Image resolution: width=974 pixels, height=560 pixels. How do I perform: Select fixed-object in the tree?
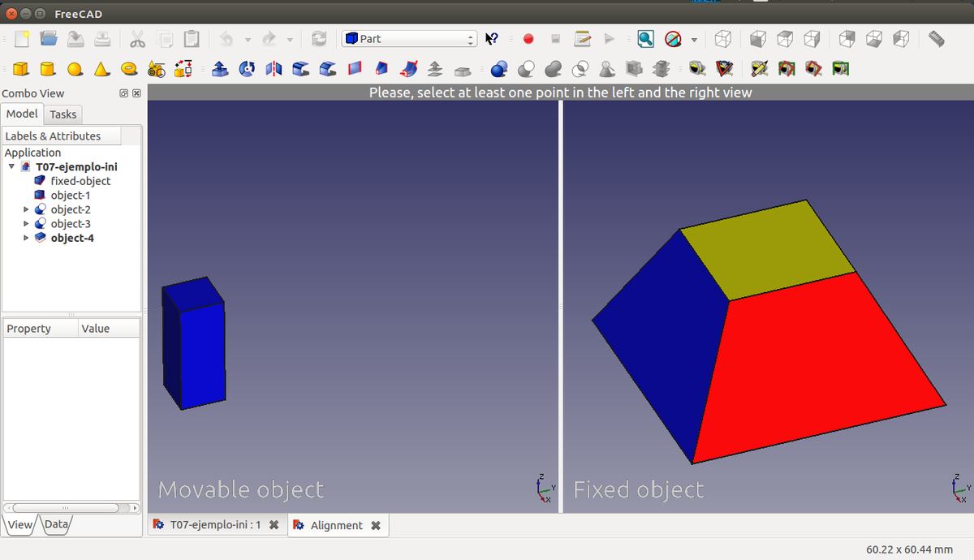click(80, 181)
